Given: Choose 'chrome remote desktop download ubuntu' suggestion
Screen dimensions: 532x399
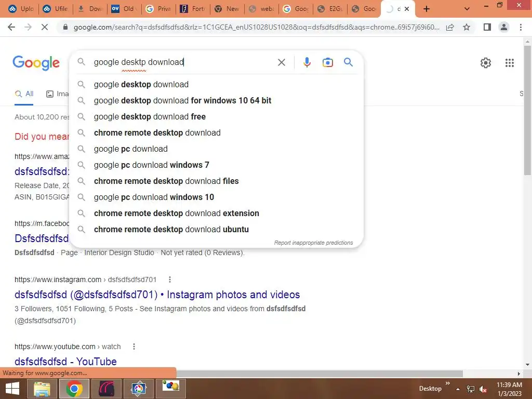Looking at the screenshot, I should tap(217, 229).
